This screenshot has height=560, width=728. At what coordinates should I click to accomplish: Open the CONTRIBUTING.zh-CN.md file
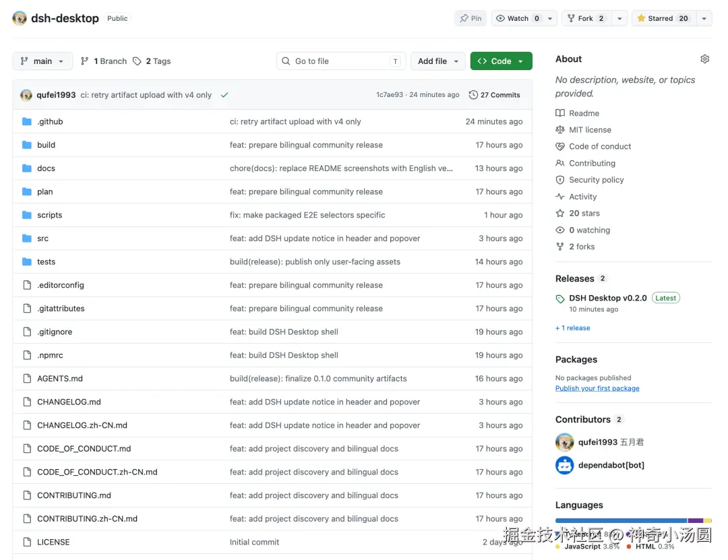(87, 519)
